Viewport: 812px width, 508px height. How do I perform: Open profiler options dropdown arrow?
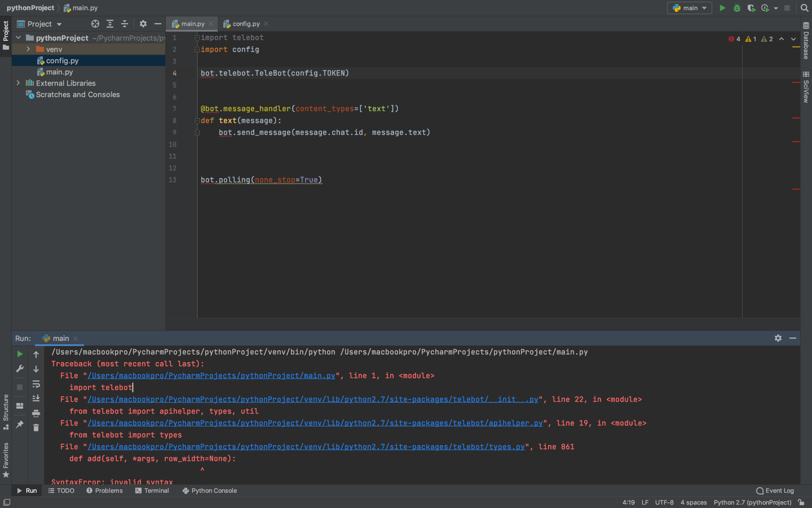click(x=776, y=8)
